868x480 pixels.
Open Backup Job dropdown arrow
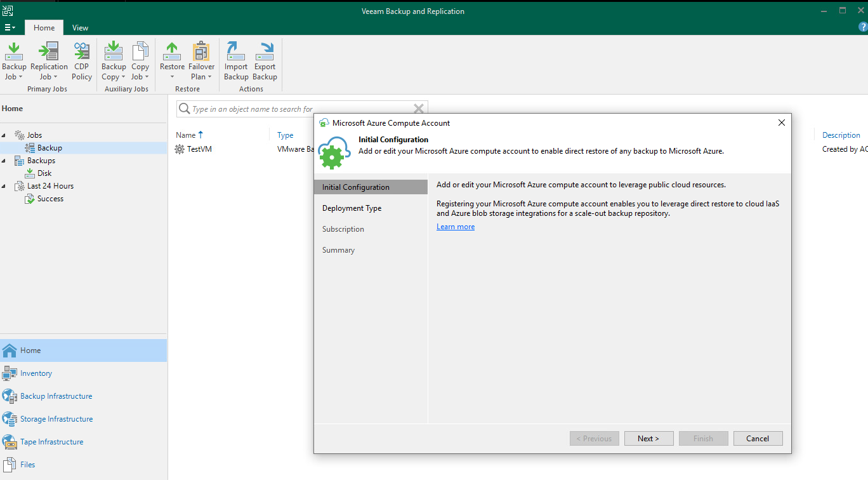pyautogui.click(x=20, y=77)
